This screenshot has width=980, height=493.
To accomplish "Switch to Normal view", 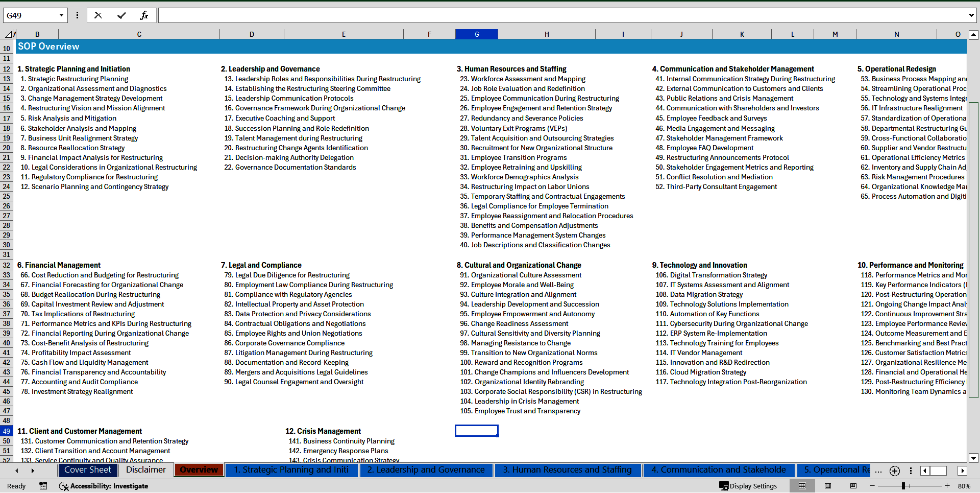I will [x=802, y=486].
